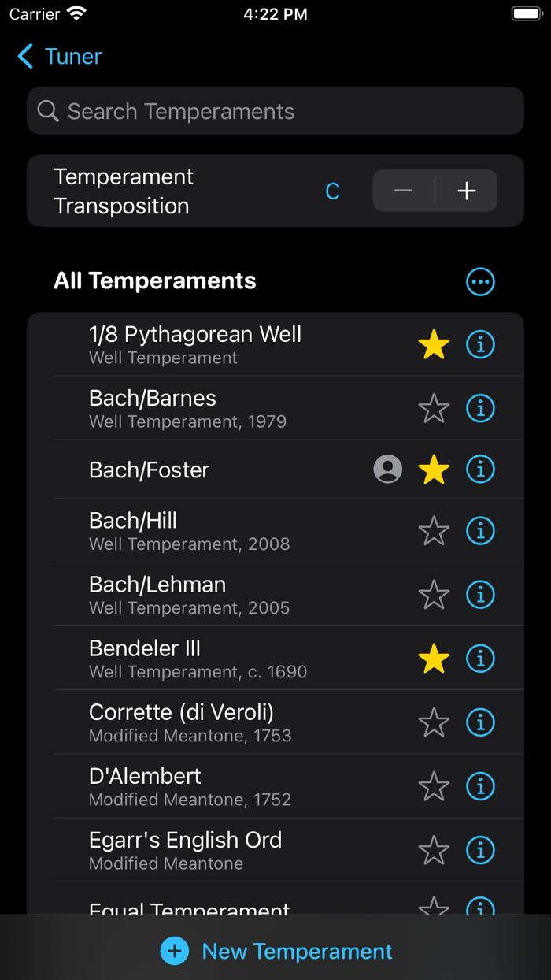This screenshot has width=551, height=980.
Task: Favorite the Bach/Hill temperament
Action: click(434, 531)
